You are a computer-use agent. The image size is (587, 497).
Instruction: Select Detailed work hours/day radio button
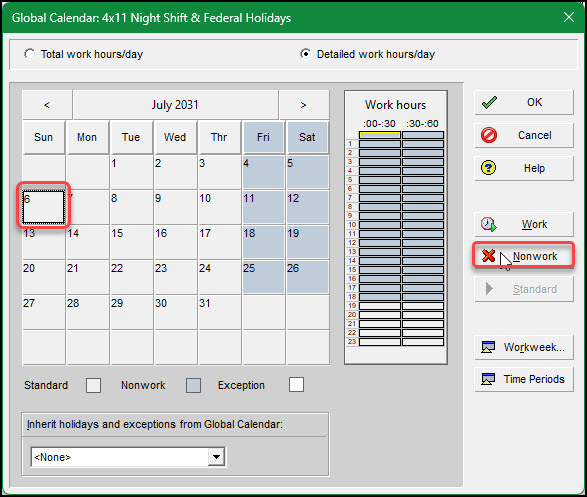305,54
